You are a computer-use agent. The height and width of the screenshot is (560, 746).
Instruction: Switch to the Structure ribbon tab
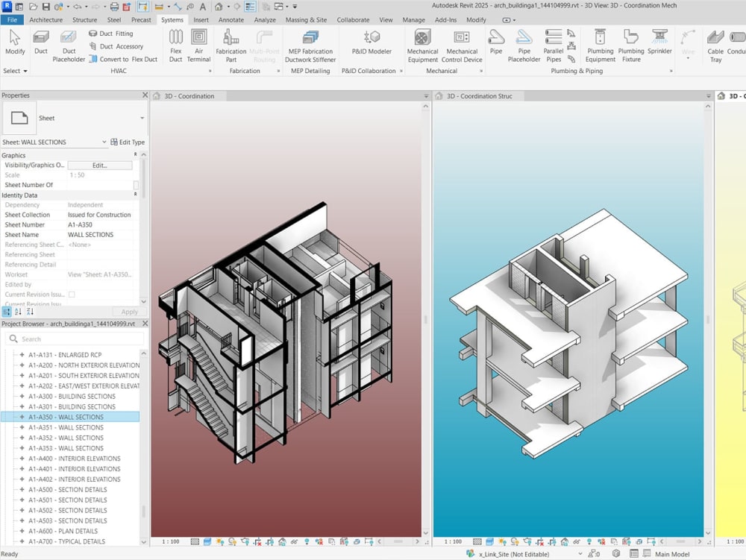pyautogui.click(x=85, y=20)
